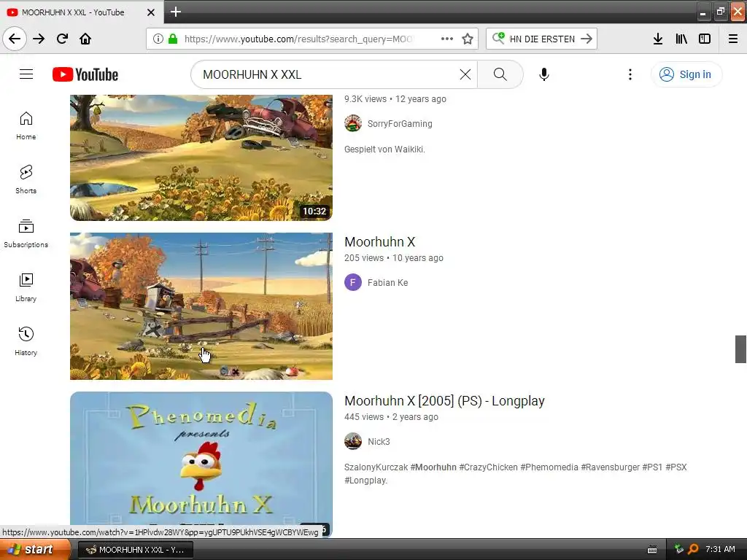Click the 7:31 AM system clock
Viewport: 747px width, 560px height.
[720, 549]
